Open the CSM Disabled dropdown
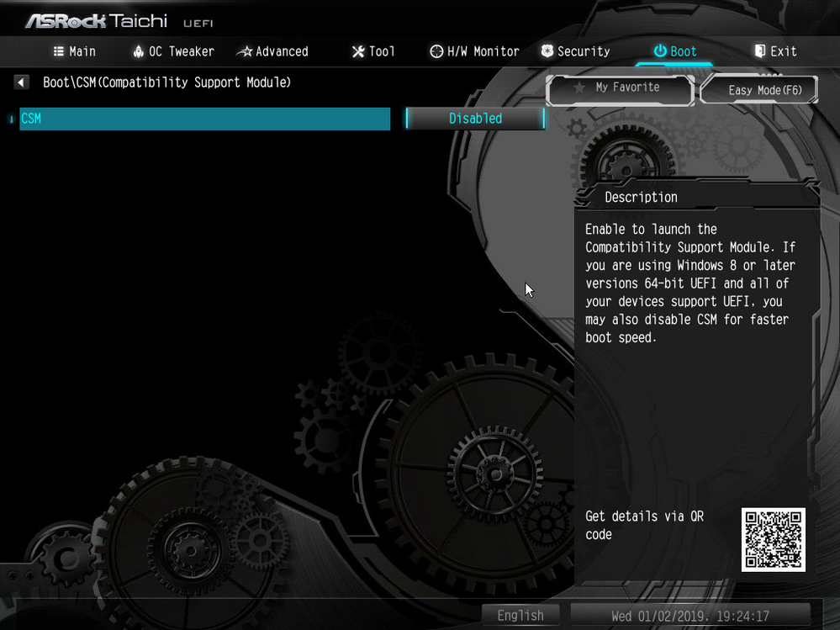The image size is (840, 630). click(475, 119)
